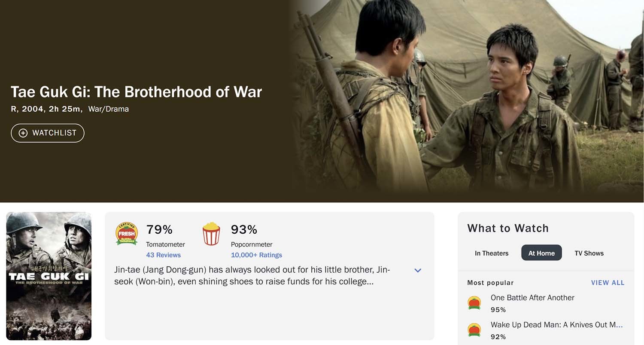Select the At Home tab
Viewport: 644px width, 345px height.
coord(541,253)
